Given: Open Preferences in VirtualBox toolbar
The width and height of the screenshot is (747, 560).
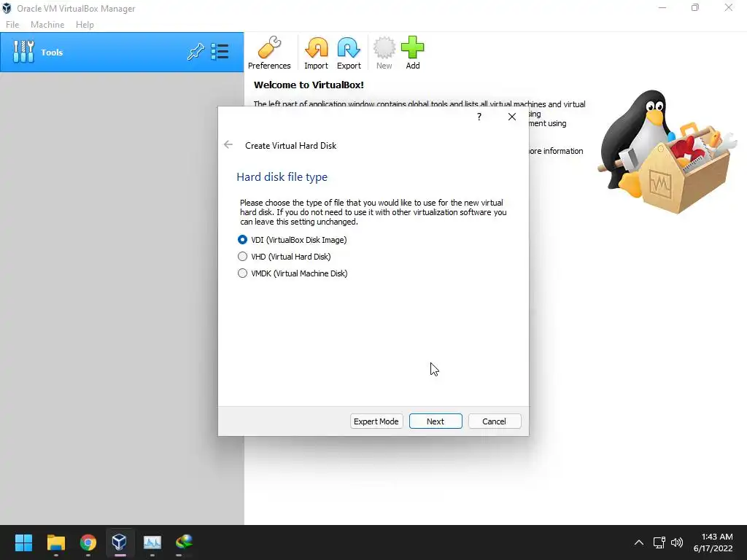Looking at the screenshot, I should coord(269,52).
